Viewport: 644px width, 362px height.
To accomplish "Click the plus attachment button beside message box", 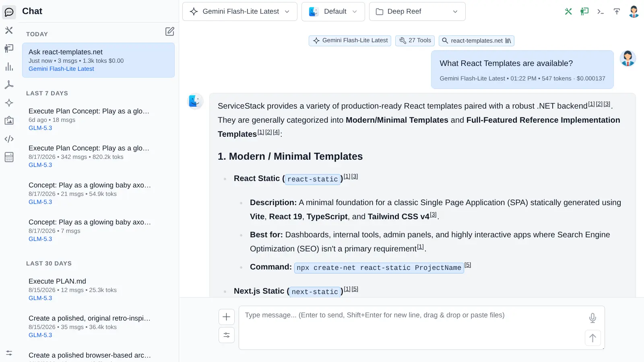I will click(227, 317).
